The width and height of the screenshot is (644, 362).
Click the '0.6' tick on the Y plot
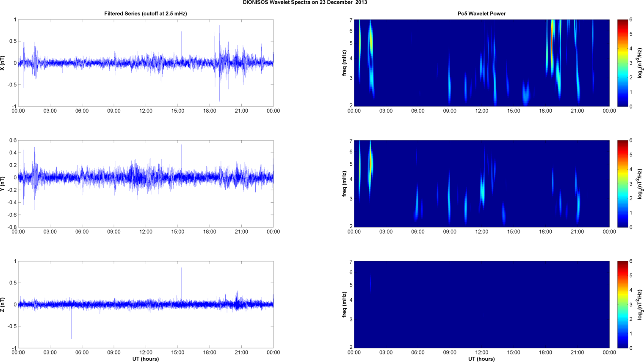(13, 141)
